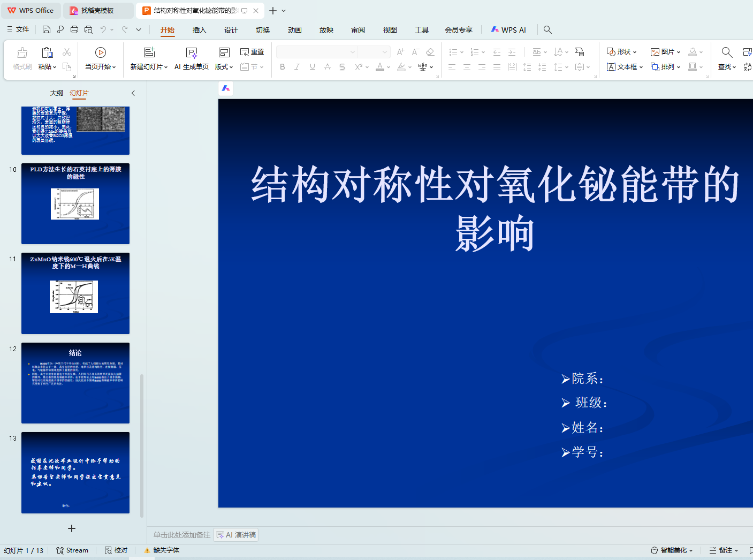Click the 查找 magnifier icon

[x=726, y=52]
